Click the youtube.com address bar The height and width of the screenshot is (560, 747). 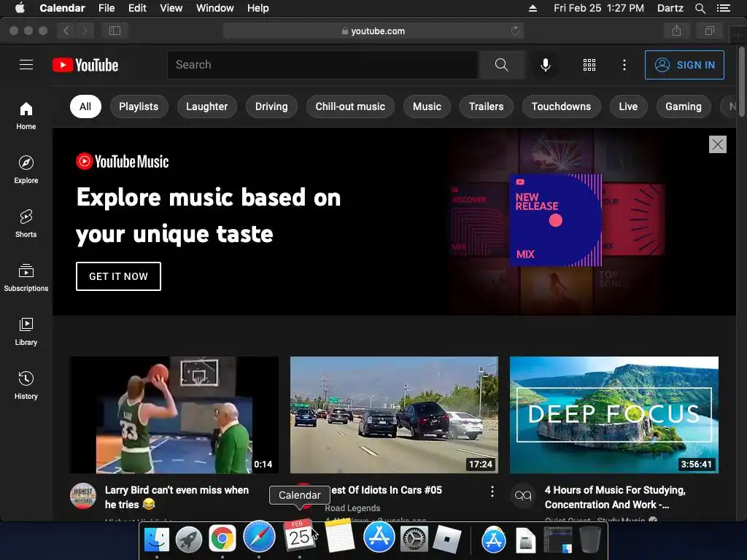[373, 31]
